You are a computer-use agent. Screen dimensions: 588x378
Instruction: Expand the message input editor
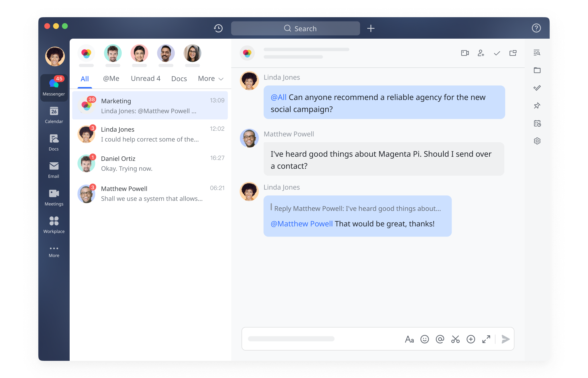(486, 339)
